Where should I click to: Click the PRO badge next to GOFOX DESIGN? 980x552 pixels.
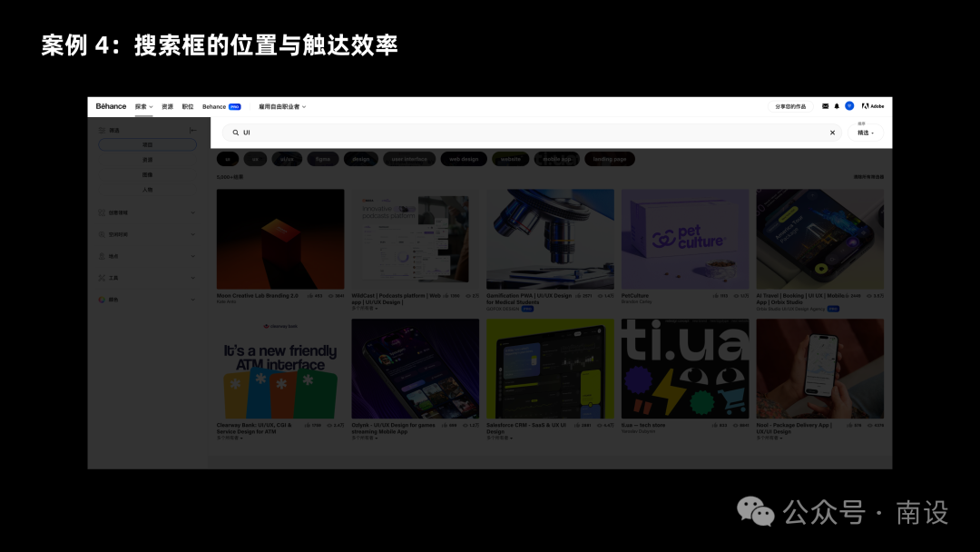527,309
